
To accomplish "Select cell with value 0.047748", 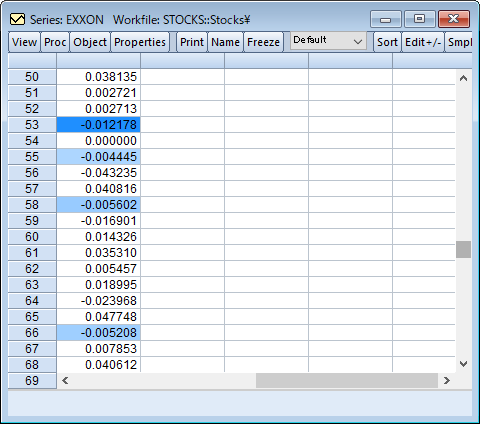I will click(x=99, y=317).
